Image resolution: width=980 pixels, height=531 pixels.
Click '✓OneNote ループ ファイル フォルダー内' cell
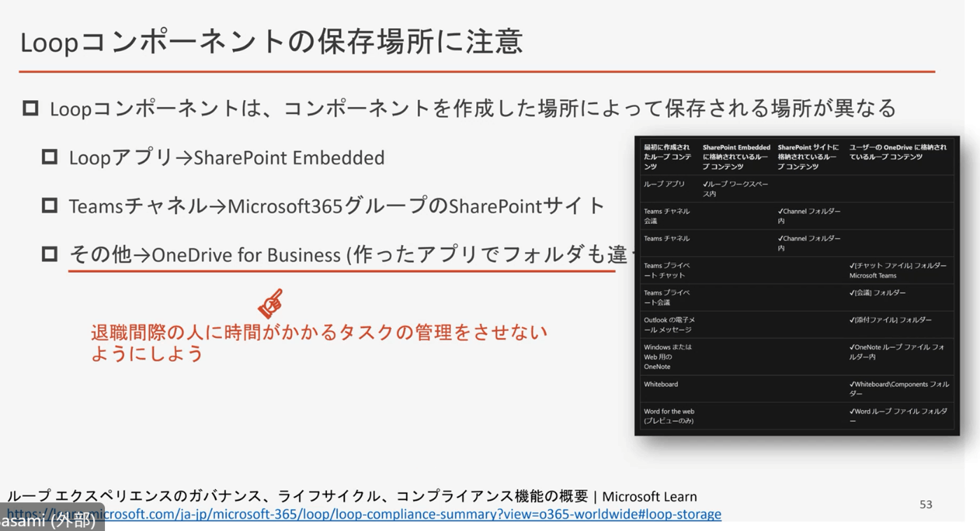point(897,352)
